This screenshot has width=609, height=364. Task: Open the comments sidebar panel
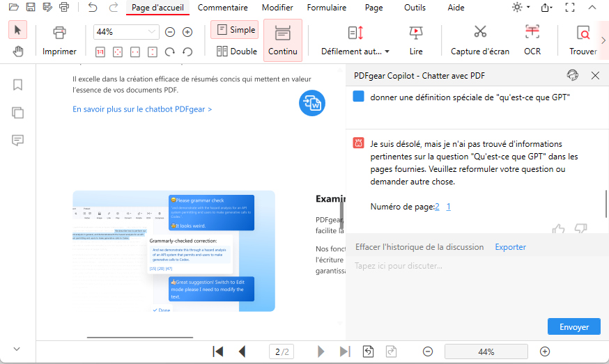(x=17, y=140)
